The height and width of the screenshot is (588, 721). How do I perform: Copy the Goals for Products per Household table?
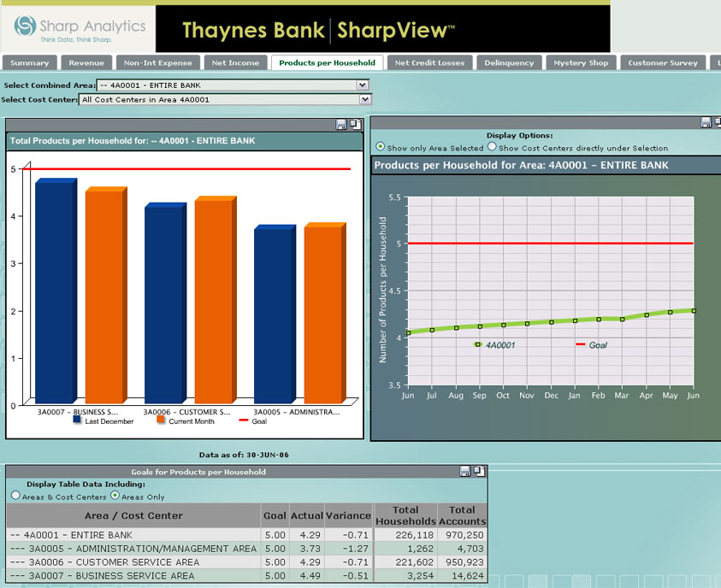(x=479, y=471)
